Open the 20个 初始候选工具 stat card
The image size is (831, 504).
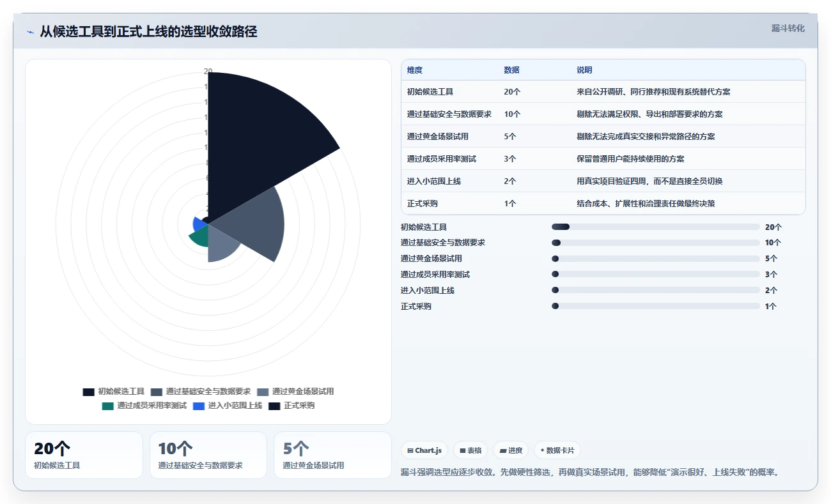click(x=84, y=455)
